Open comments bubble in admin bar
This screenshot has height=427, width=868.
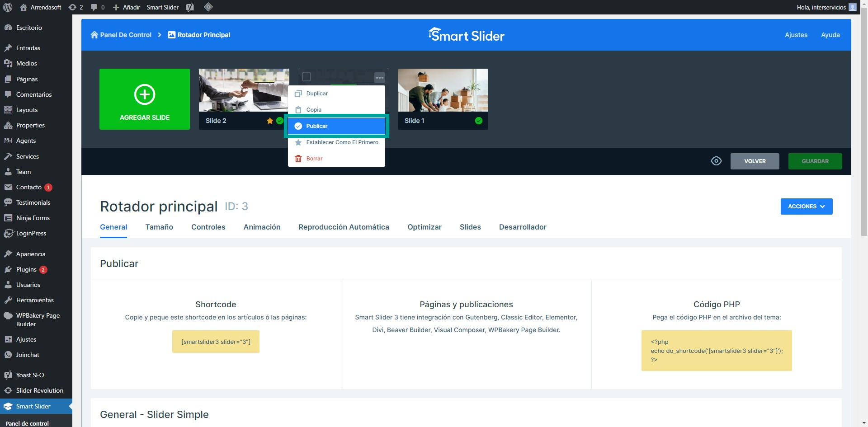[x=97, y=7]
